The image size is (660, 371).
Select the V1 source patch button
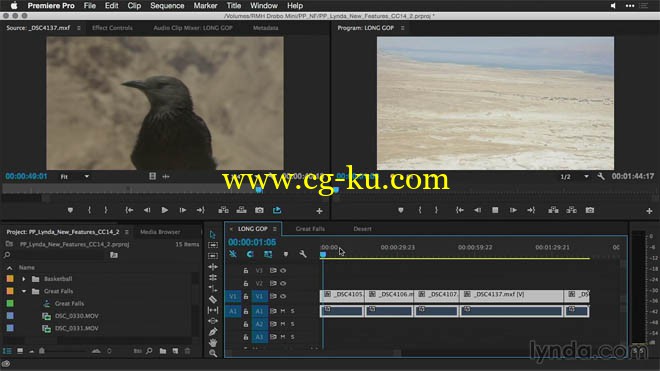point(233,296)
